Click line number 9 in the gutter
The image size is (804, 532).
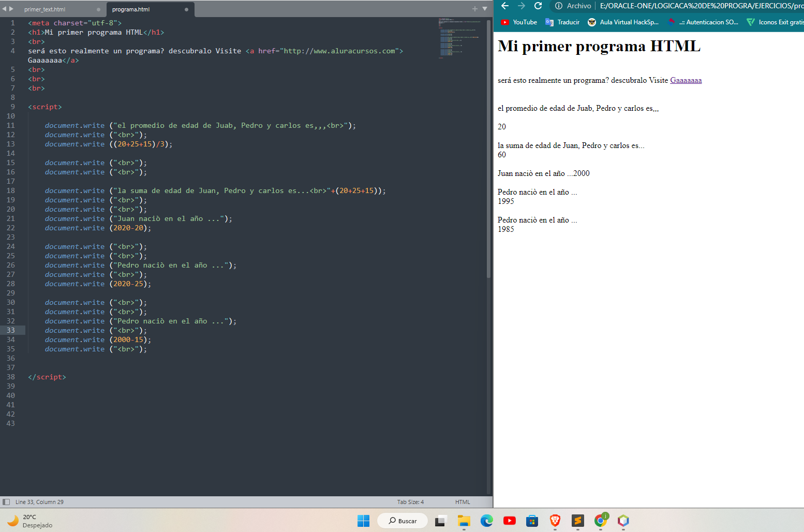[13, 107]
